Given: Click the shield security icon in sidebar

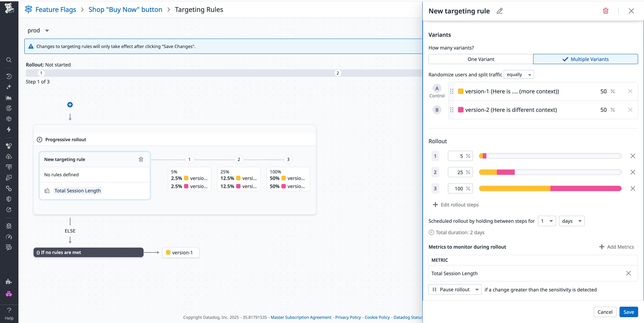Looking at the screenshot, I should pyautogui.click(x=9, y=199).
